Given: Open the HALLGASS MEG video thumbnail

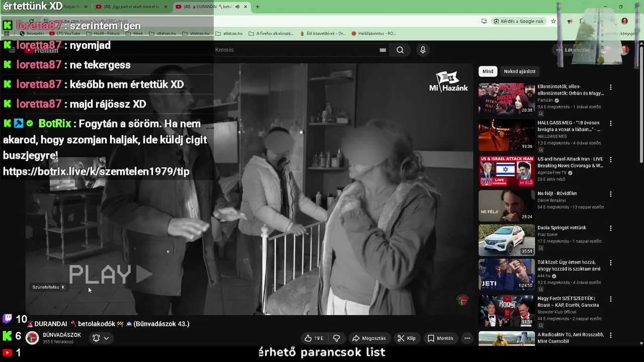Looking at the screenshot, I should [x=507, y=135].
